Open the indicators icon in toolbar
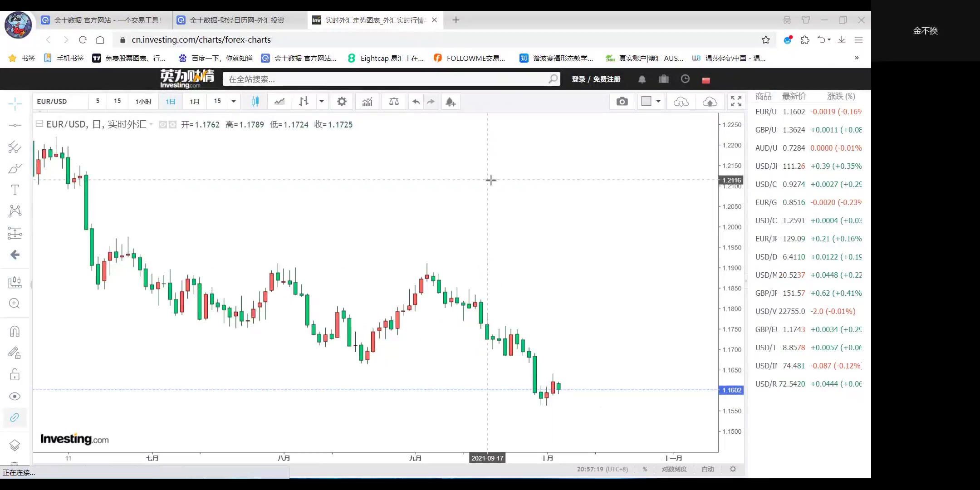Image resolution: width=980 pixels, height=490 pixels. [x=367, y=102]
